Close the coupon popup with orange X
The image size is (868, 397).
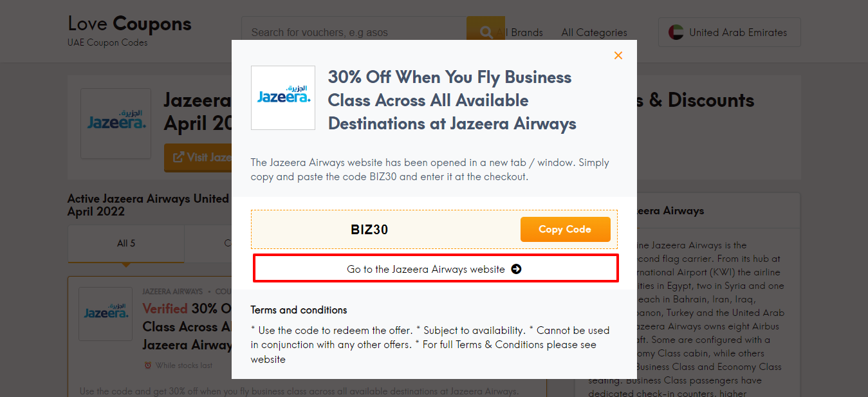[x=618, y=56]
